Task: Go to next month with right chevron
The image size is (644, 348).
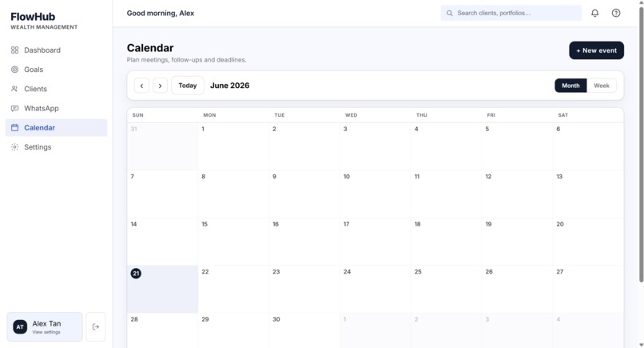Action: click(x=160, y=86)
